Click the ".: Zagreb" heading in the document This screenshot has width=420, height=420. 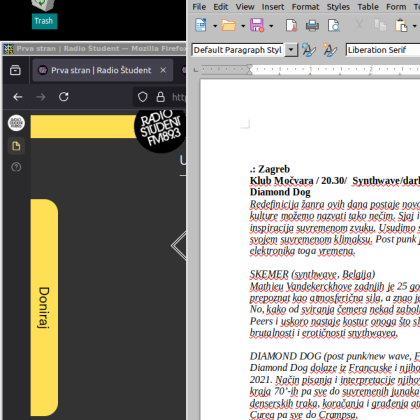click(270, 169)
